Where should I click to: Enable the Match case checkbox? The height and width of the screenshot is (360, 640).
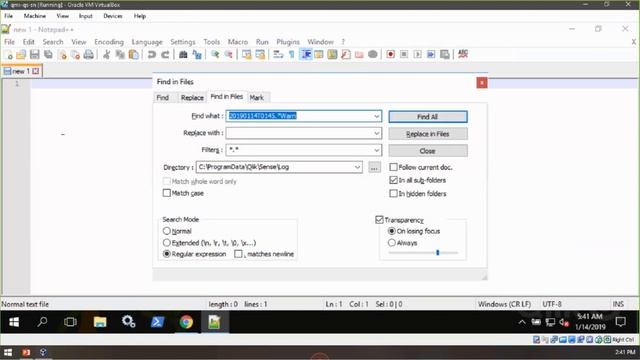[167, 193]
